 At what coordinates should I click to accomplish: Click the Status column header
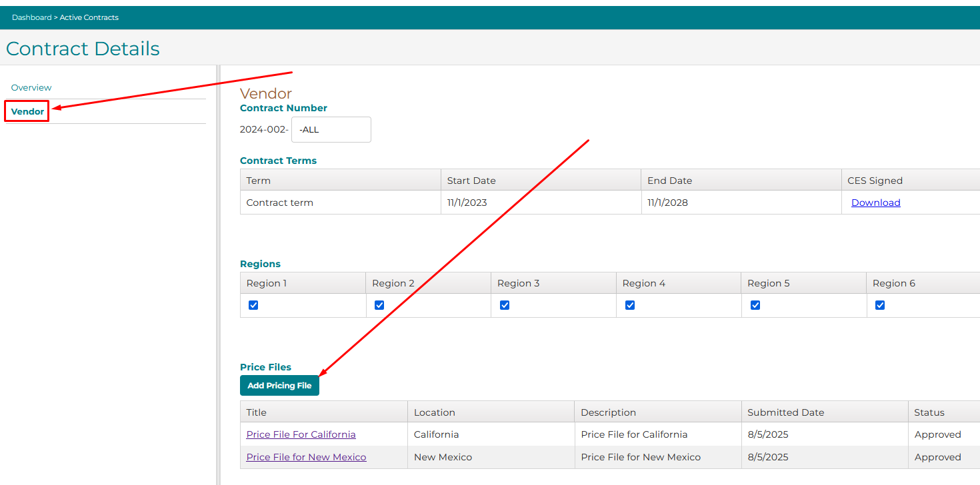tap(929, 412)
